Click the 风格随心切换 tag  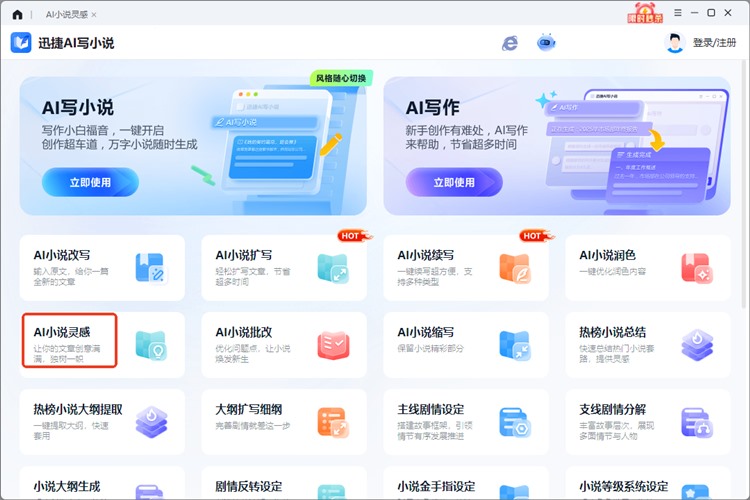point(341,78)
